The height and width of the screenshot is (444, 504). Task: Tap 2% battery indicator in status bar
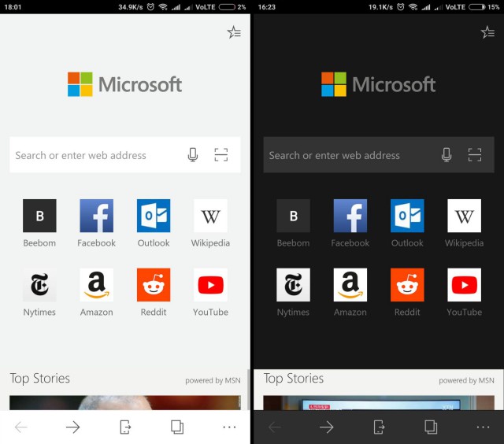[232, 7]
